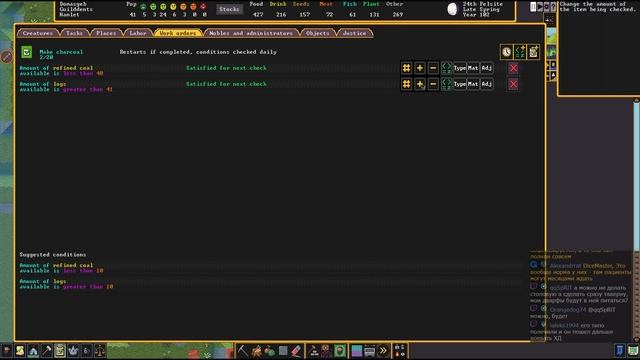Image resolution: width=640 pixels, height=360 pixels.
Task: Open the minimap thumbnail
Action: click(551, 36)
